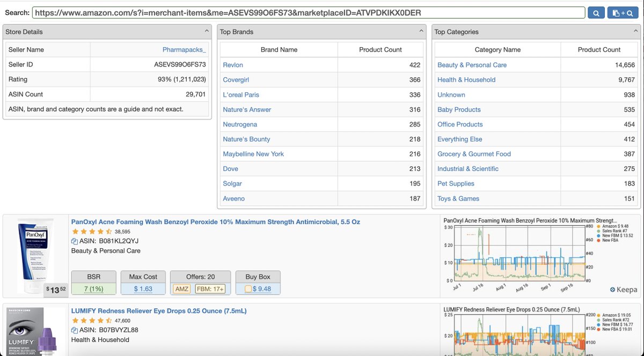The width and height of the screenshot is (644, 356).
Task: Click the PanOxyl Keepa price history chart
Action: point(541,256)
